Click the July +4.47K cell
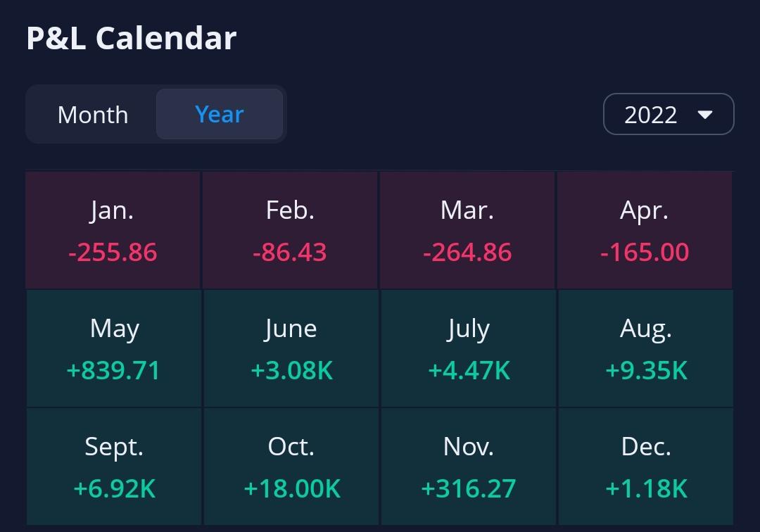 tap(469, 349)
